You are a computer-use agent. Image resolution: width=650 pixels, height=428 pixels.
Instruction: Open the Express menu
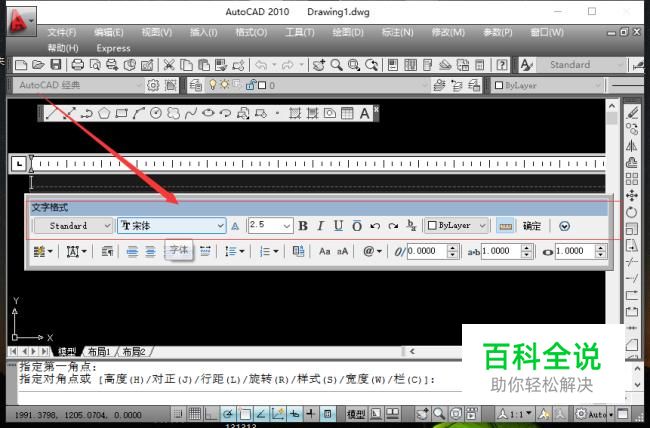click(x=113, y=48)
